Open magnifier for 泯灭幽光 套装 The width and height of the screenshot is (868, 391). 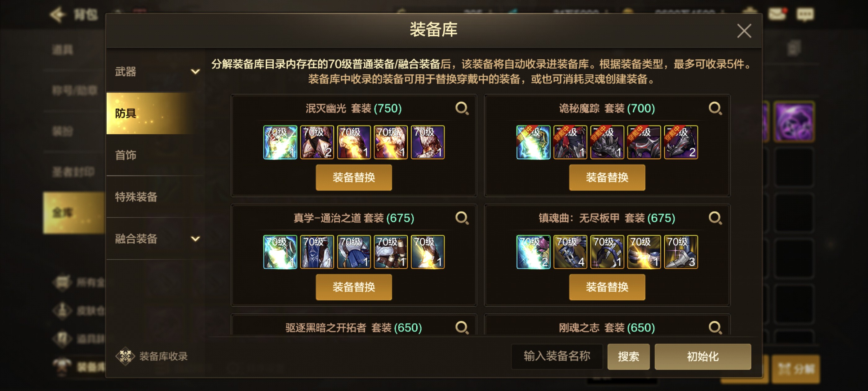click(x=462, y=109)
